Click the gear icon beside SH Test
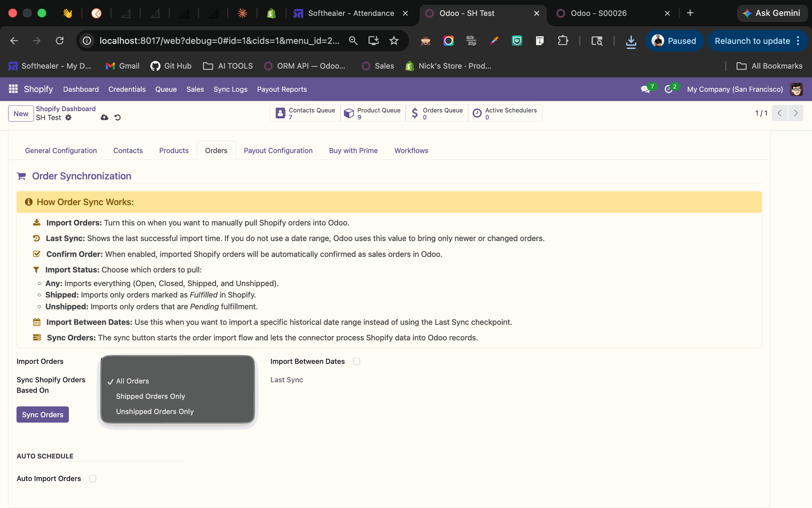The image size is (812, 508). 69,118
